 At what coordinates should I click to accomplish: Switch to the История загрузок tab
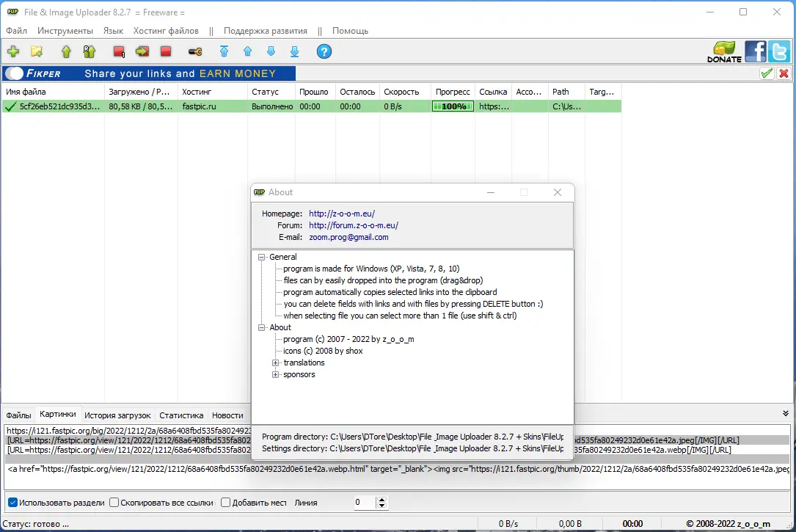(x=117, y=415)
